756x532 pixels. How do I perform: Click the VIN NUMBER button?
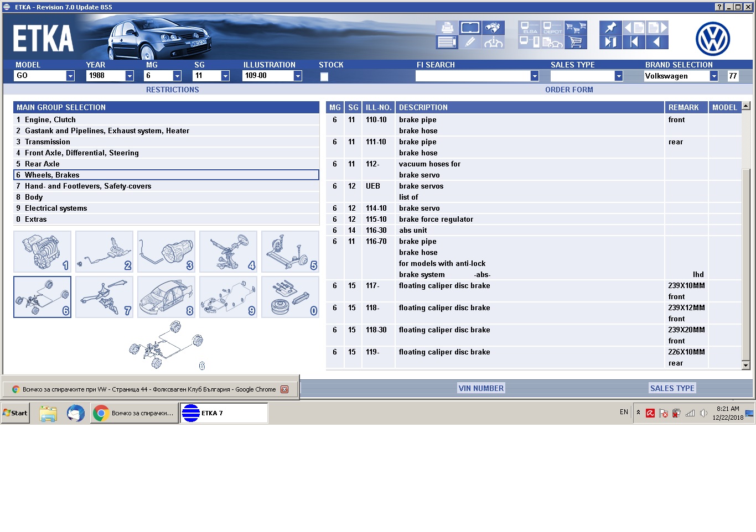[480, 388]
